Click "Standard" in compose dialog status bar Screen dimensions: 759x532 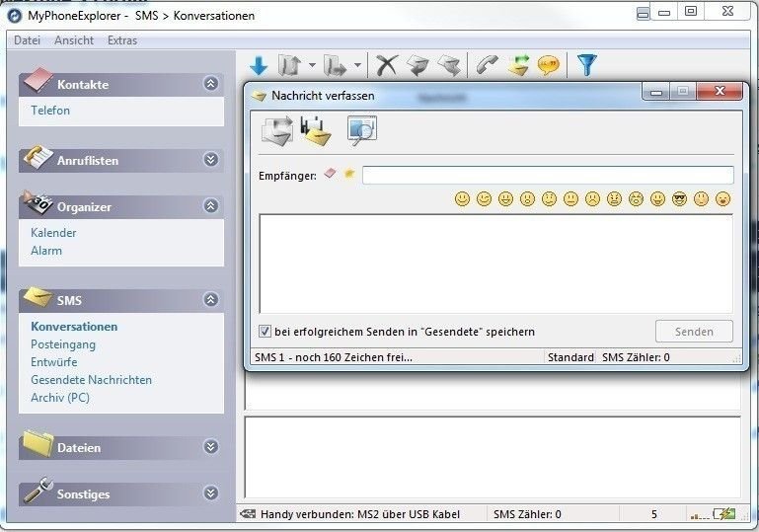point(570,357)
